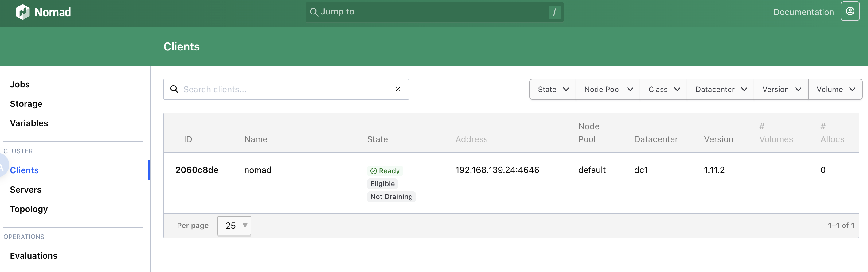Clear the client search with the X icon
868x272 pixels.
pyautogui.click(x=398, y=90)
